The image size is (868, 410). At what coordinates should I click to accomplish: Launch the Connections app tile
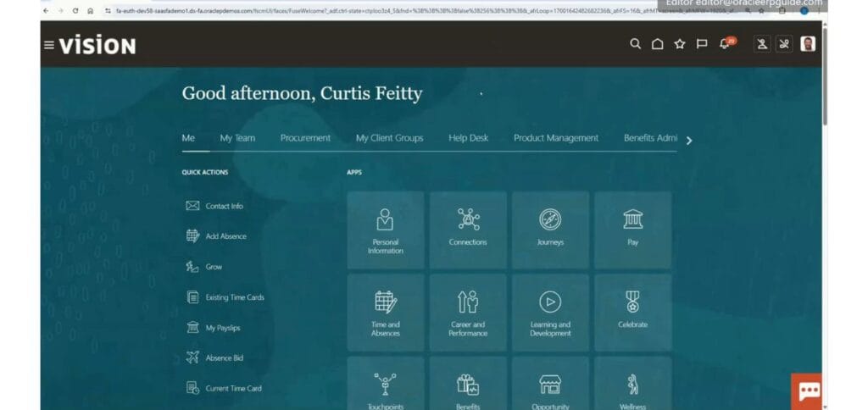tap(468, 230)
